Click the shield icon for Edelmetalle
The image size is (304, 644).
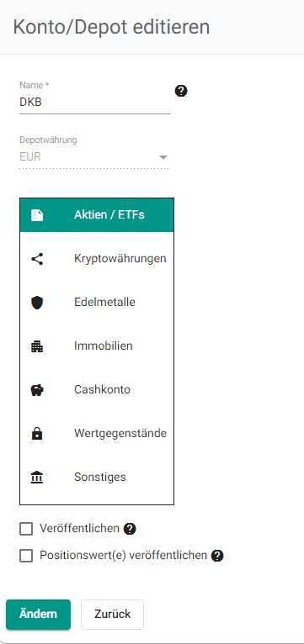37,303
